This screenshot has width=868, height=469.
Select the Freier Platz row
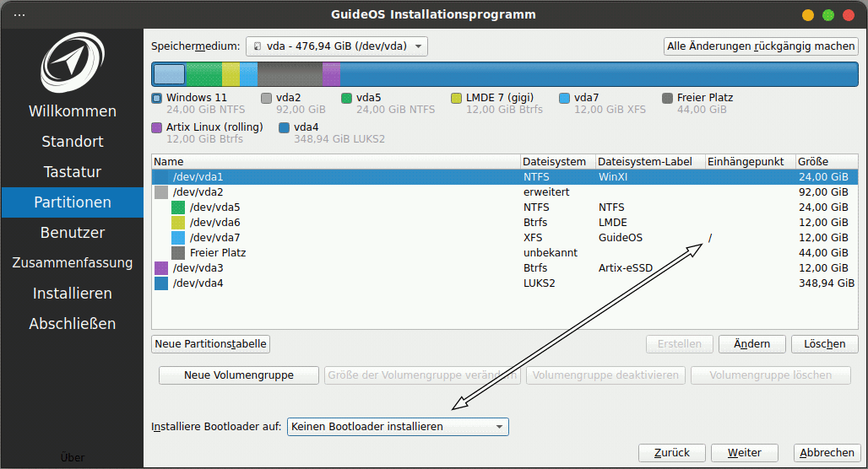pos(505,253)
